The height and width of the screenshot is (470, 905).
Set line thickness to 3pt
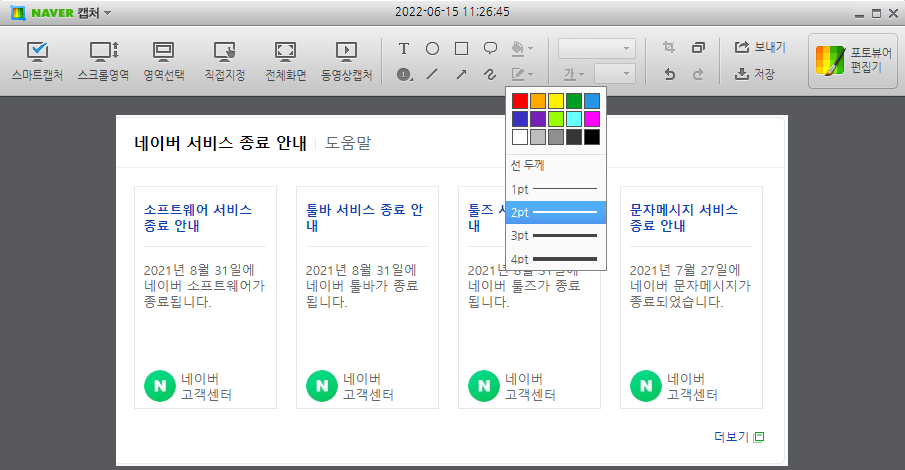pyautogui.click(x=556, y=236)
